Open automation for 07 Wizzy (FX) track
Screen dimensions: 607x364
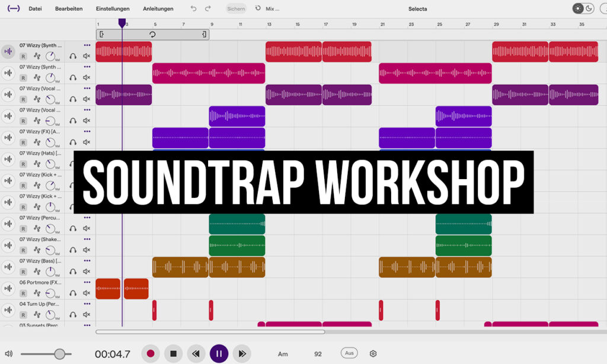point(37,142)
